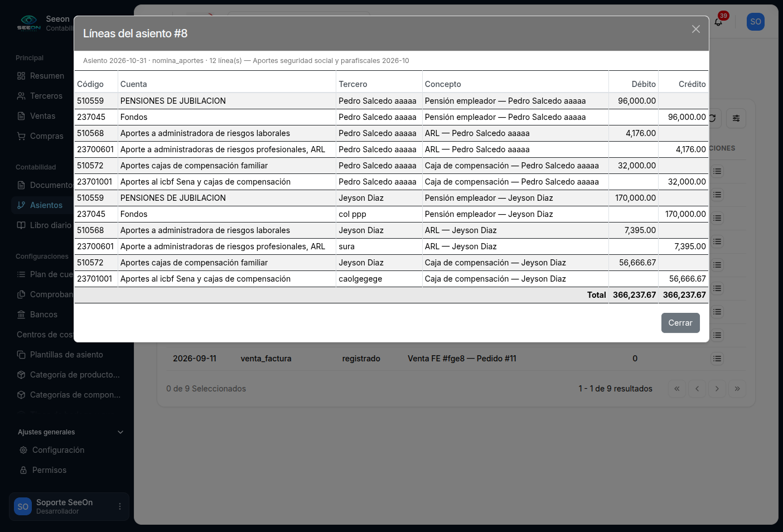Collapse the Ajustes generales section
Viewport: 783px width, 532px height.
70,432
